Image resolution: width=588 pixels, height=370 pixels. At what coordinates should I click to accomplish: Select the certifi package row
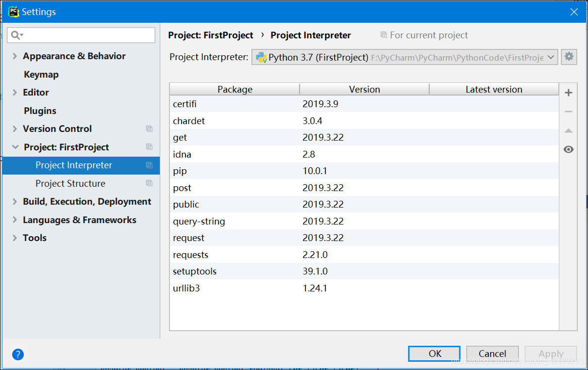(x=364, y=104)
